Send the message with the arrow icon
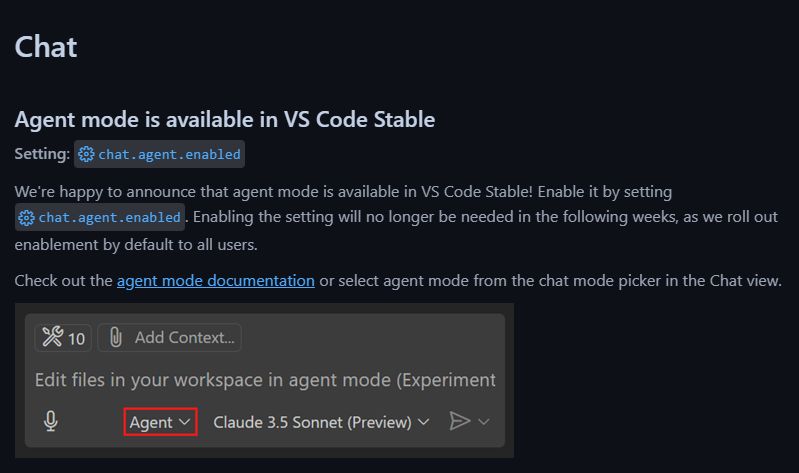This screenshot has width=799, height=473. click(459, 422)
